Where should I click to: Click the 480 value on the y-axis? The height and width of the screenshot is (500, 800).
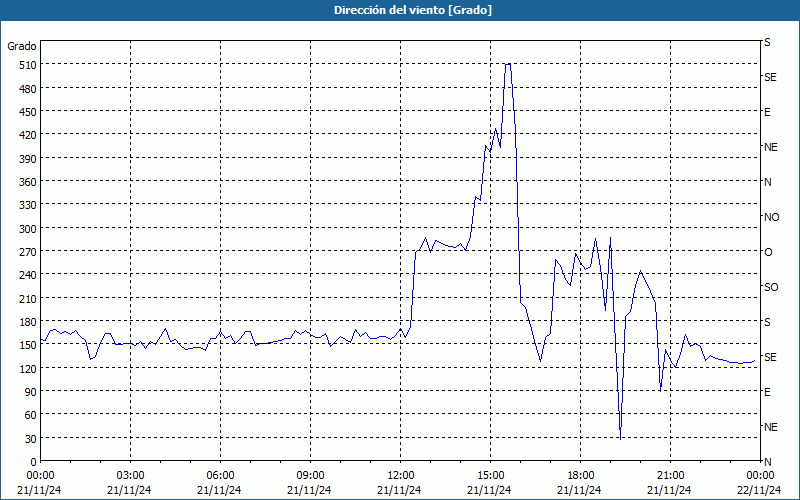28,89
